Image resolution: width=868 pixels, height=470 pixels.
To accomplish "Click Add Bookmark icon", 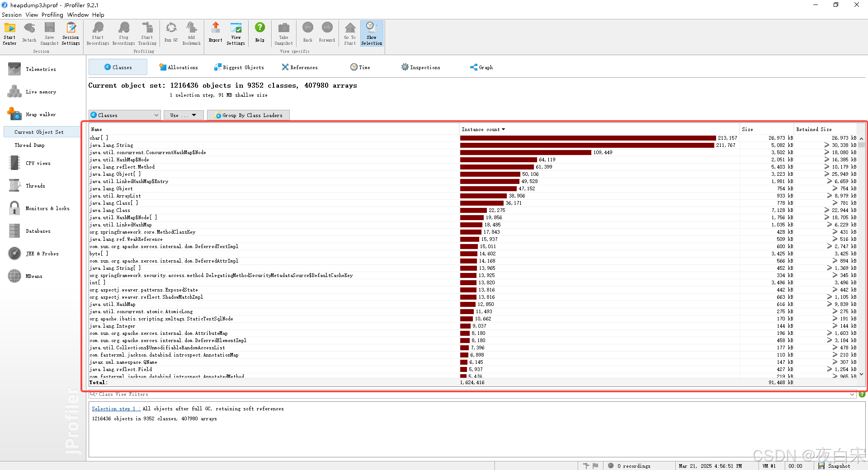I will (x=191, y=33).
